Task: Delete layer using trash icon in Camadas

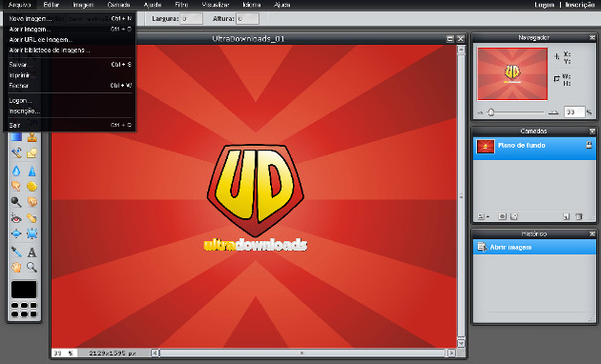Action: [x=579, y=216]
